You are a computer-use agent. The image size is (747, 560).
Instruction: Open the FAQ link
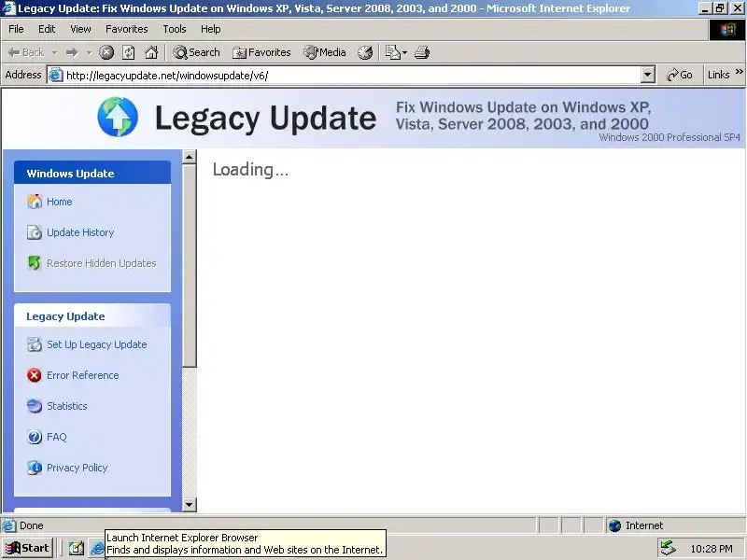(x=57, y=437)
